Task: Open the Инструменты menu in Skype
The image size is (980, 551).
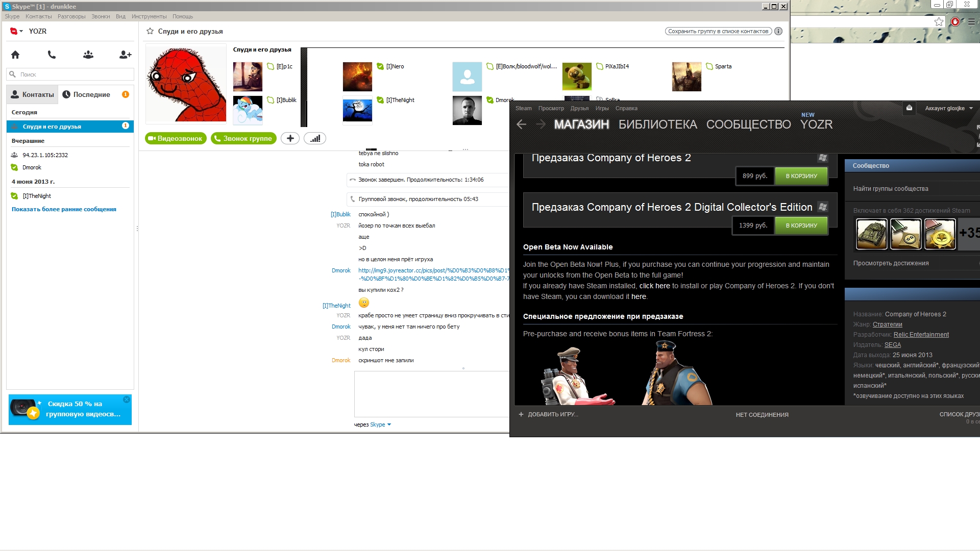Action: pos(149,16)
